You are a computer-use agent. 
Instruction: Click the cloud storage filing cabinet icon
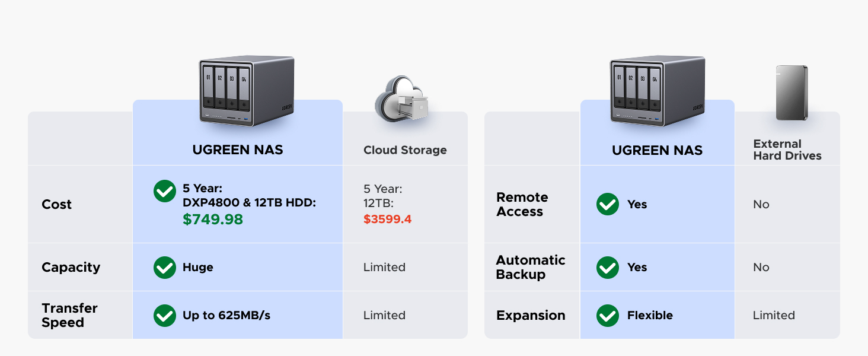pyautogui.click(x=403, y=99)
